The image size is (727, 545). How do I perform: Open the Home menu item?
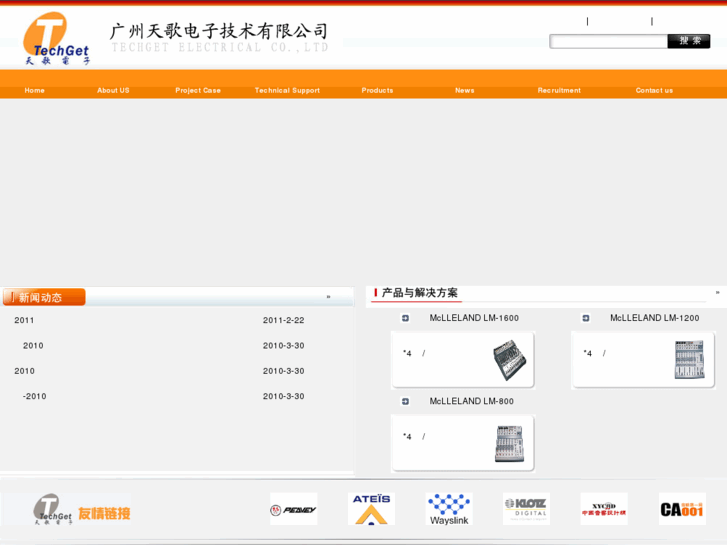click(x=35, y=90)
